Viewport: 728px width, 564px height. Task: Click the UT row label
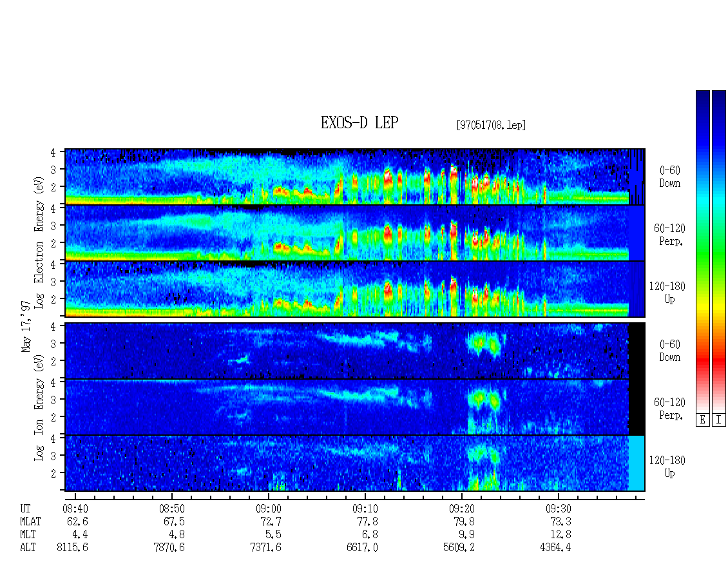(x=25, y=509)
